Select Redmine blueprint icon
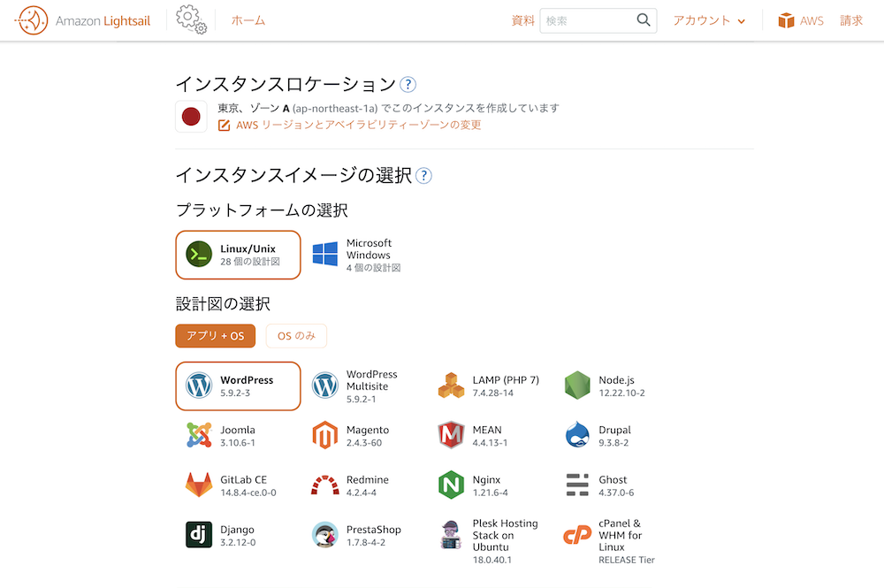Image resolution: width=884 pixels, height=588 pixels. [x=325, y=485]
